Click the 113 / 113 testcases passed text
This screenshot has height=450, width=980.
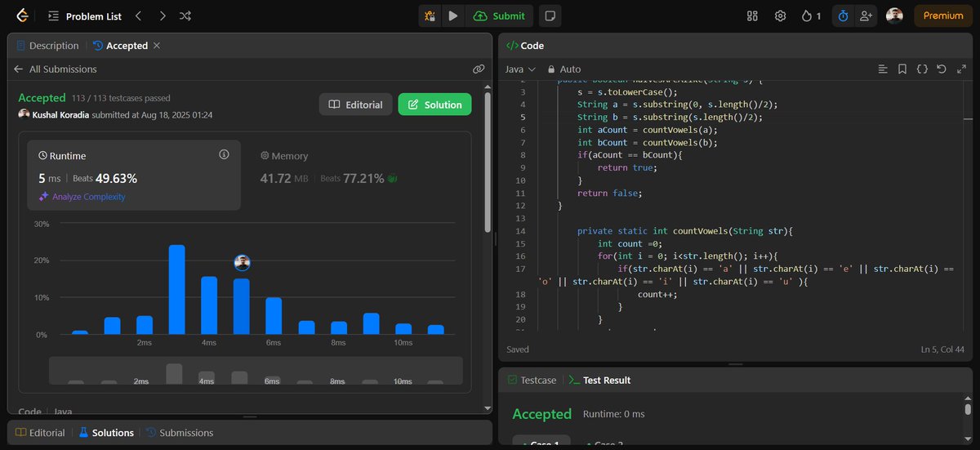click(x=121, y=98)
